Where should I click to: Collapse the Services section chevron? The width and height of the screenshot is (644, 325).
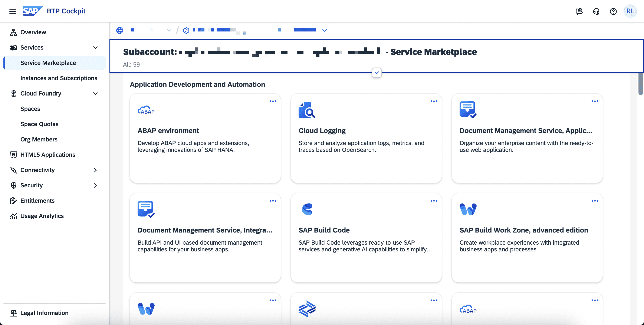point(95,47)
